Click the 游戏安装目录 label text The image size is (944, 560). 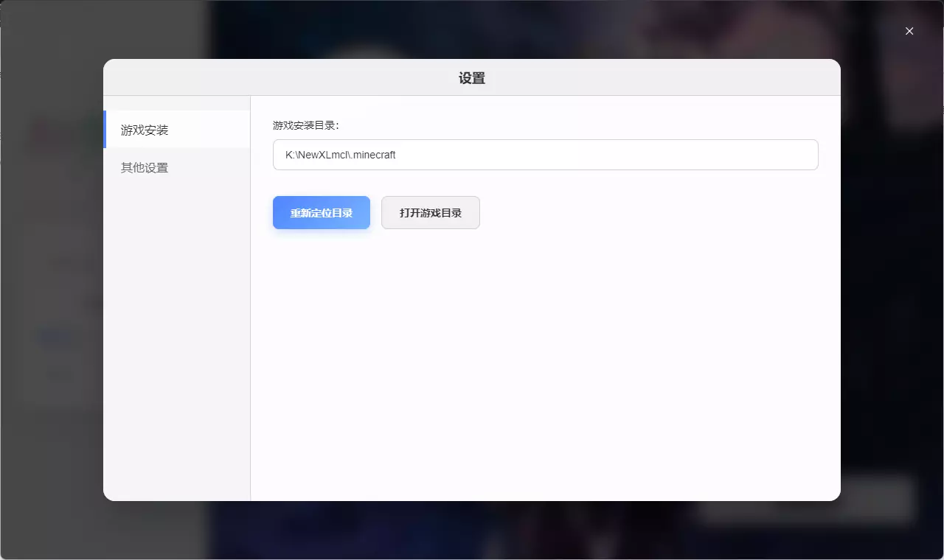click(306, 125)
